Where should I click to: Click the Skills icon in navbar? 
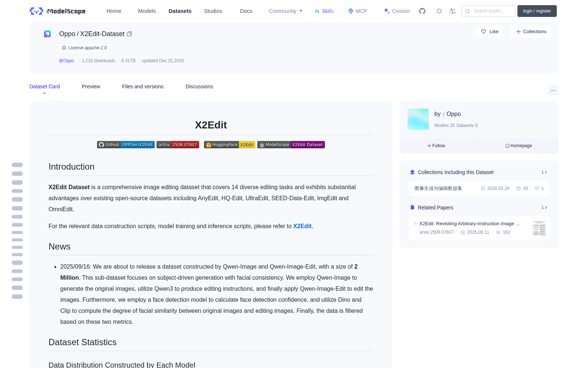pos(317,11)
